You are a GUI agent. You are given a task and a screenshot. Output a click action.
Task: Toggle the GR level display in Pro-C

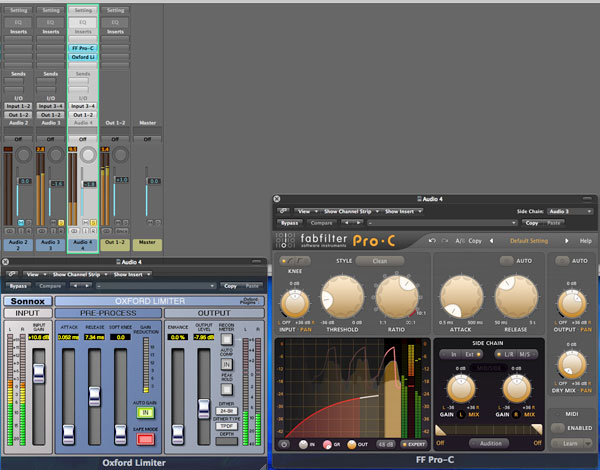click(327, 444)
